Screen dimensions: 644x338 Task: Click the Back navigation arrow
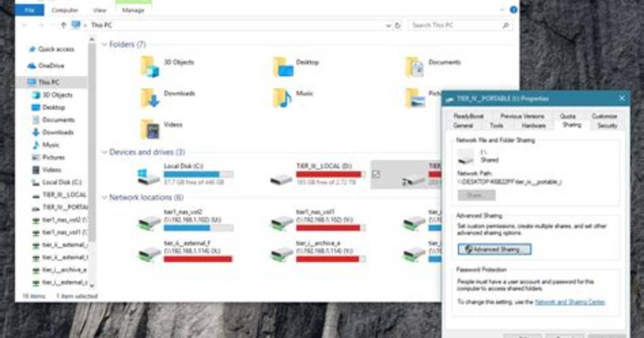(x=25, y=25)
